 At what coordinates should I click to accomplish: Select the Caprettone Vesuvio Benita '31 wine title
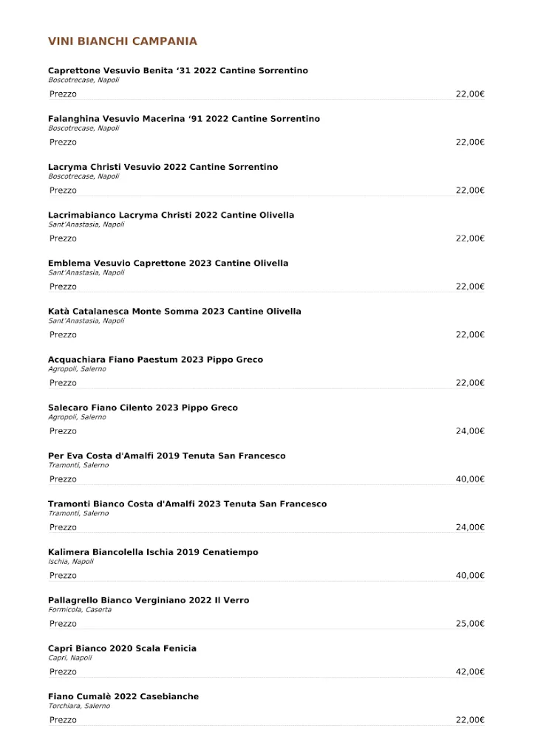(178, 71)
